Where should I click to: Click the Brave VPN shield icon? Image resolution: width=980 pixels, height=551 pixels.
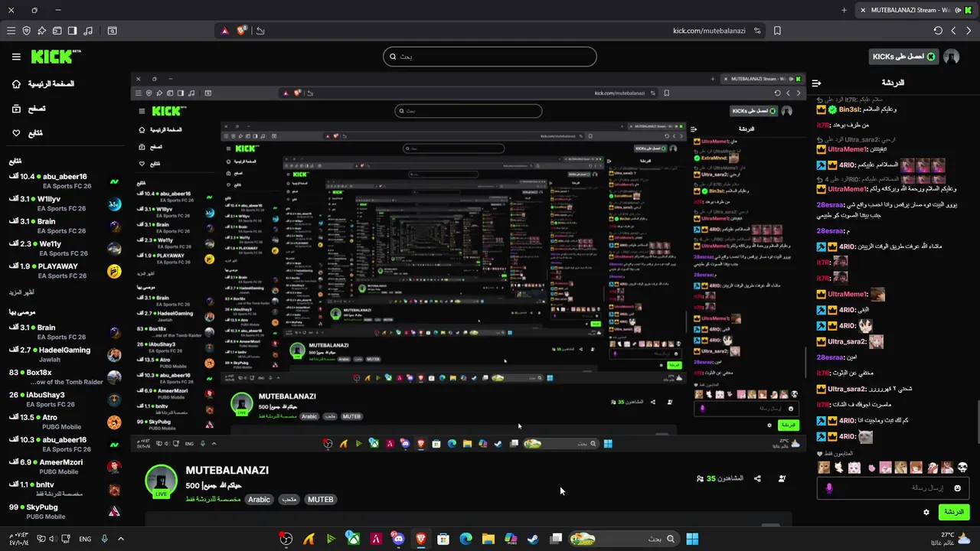(x=27, y=31)
